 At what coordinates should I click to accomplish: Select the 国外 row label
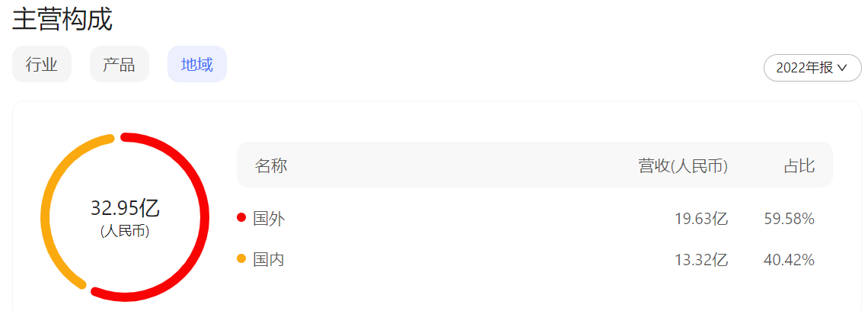[x=269, y=219]
